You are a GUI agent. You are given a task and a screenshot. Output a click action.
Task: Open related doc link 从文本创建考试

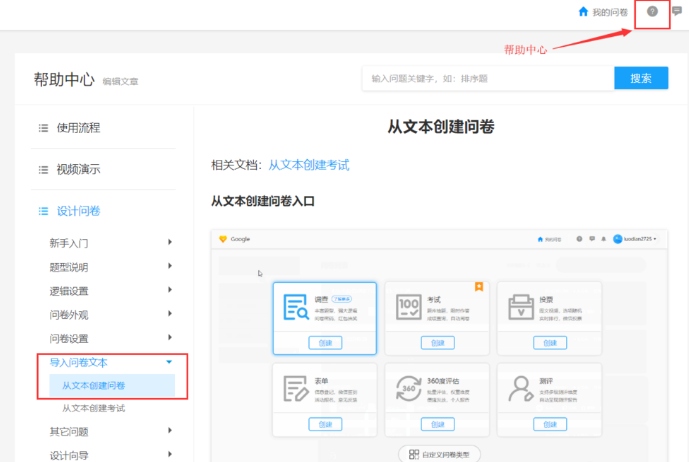(309, 165)
